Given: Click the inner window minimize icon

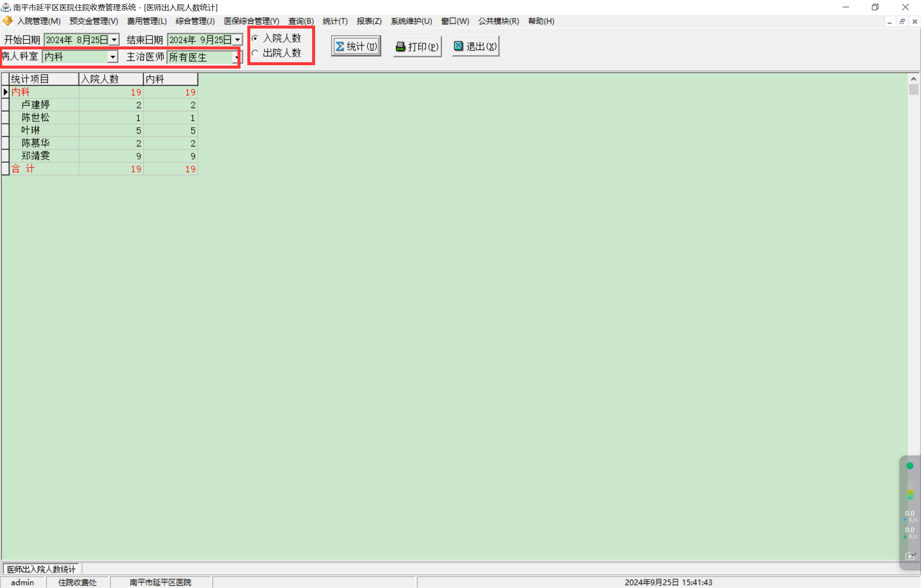Looking at the screenshot, I should pyautogui.click(x=889, y=21).
